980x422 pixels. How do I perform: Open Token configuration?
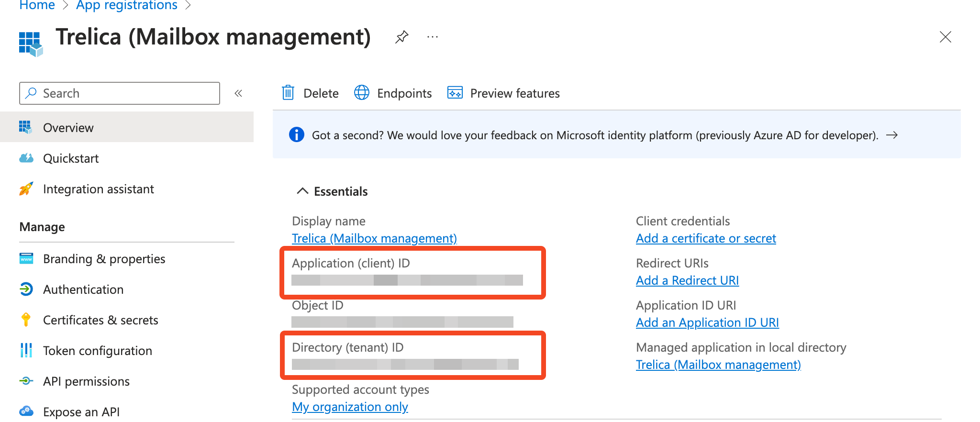[x=98, y=351]
